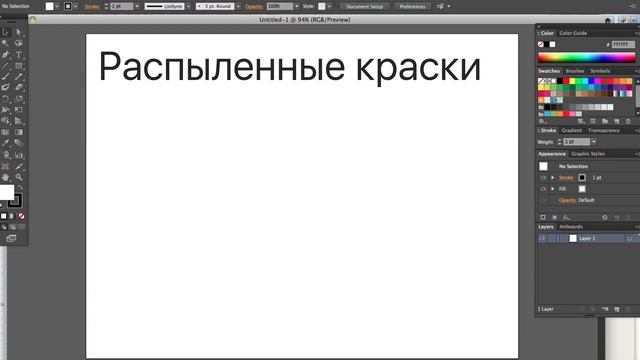Open the fill color dropdown in control bar
Screen dimensions: 640x360
pos(57,7)
